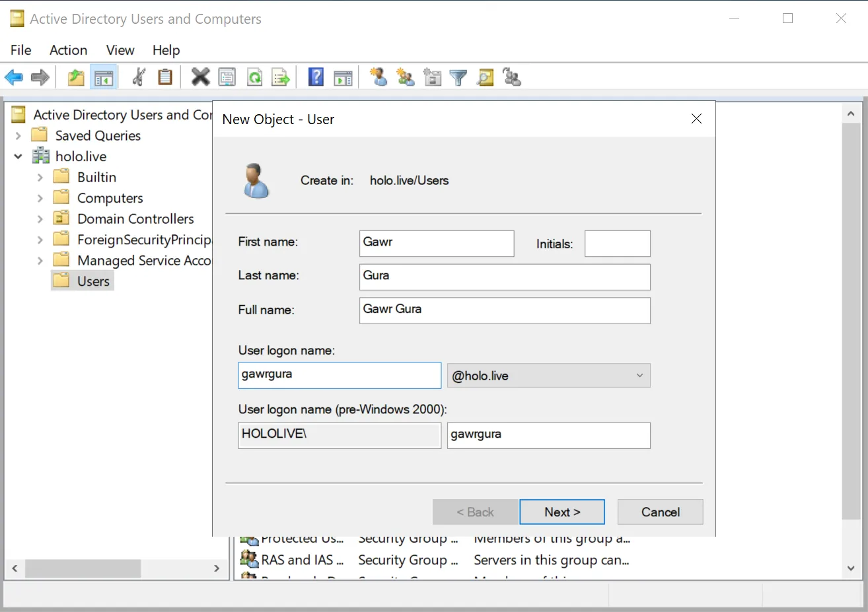Click the Refresh toolbar icon
The width and height of the screenshot is (868, 612).
254,77
